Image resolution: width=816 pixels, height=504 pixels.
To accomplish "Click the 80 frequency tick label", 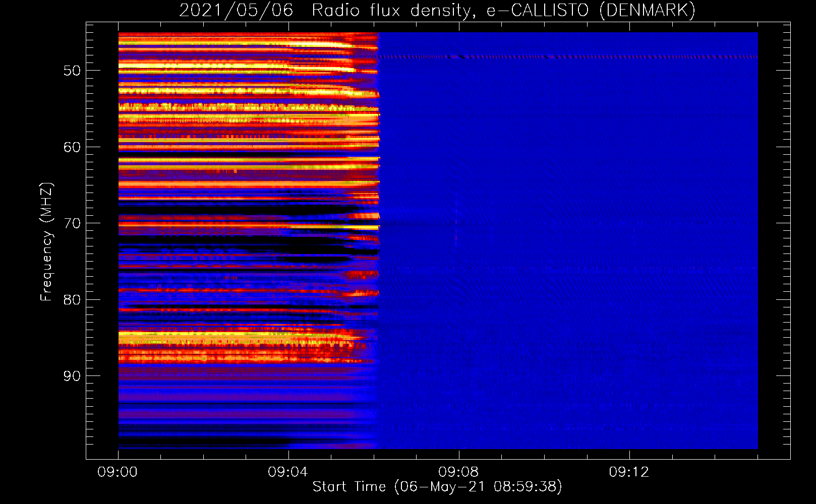I will [72, 300].
